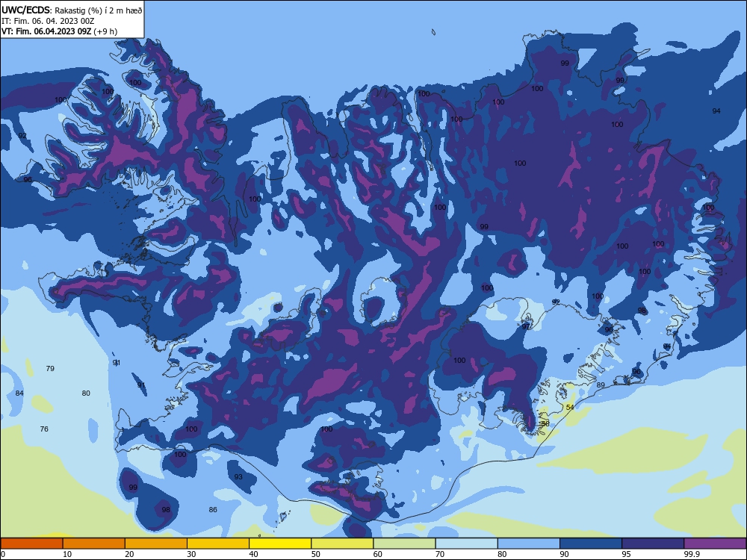Screen dimensions: 747x560
Task: Click the pale green 60–70 legend swatch
Action: (x=404, y=544)
